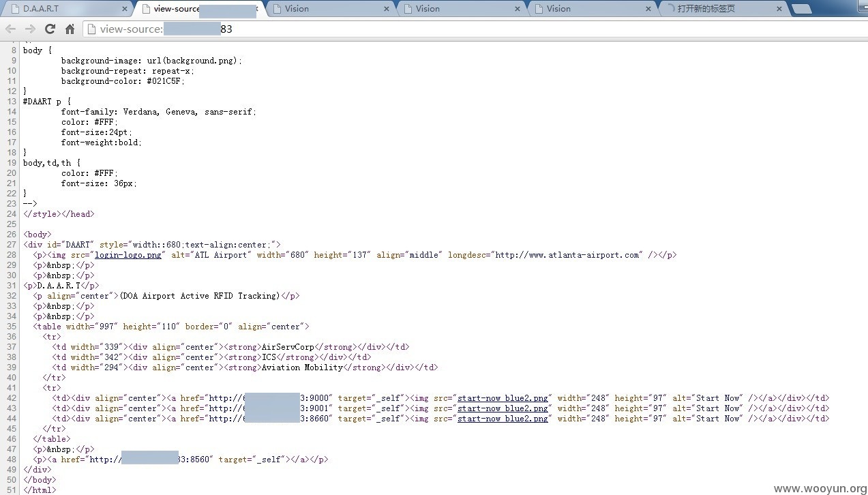Click the atlanta-airport.com longdesc URL text
Viewport: 868px width, 495px height.
point(568,255)
